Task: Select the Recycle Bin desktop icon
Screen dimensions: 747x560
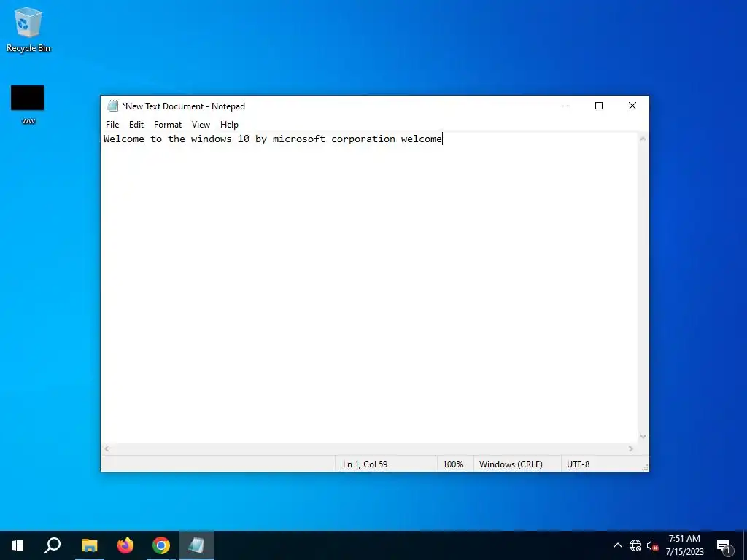Action: pyautogui.click(x=28, y=29)
